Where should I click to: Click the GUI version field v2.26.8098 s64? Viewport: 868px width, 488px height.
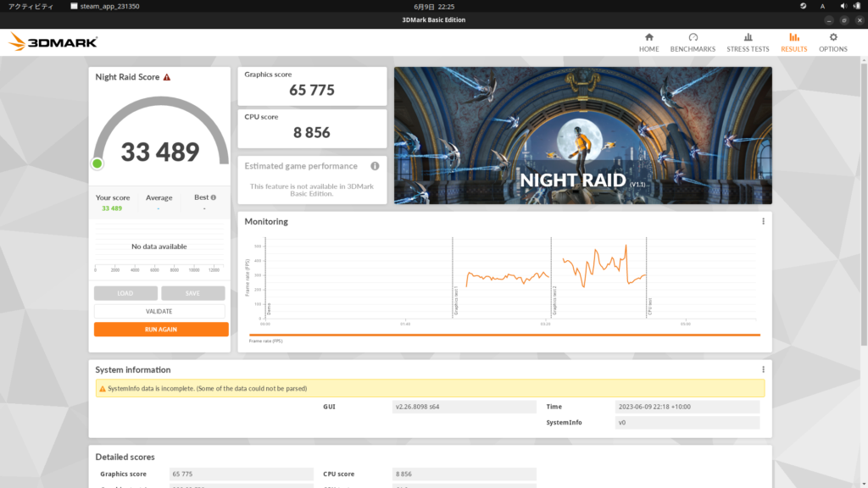tap(464, 407)
